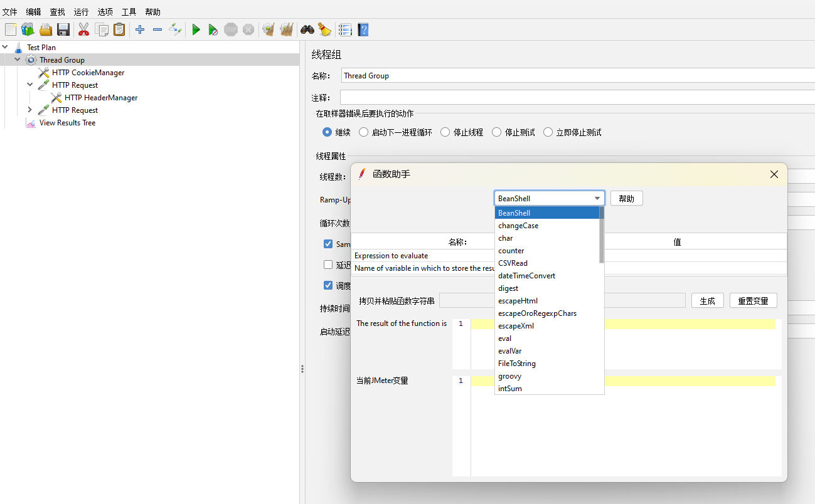Close the BeanShell function combo box

597,198
